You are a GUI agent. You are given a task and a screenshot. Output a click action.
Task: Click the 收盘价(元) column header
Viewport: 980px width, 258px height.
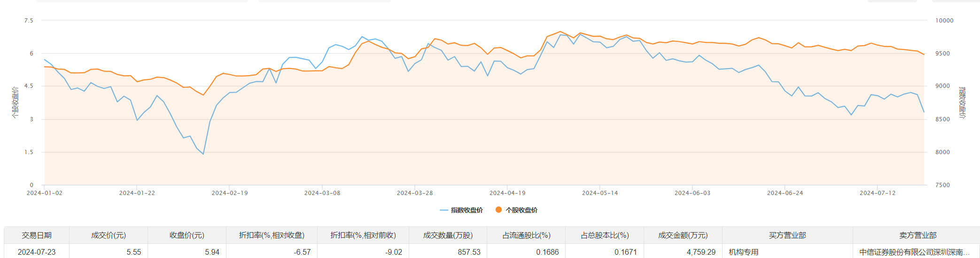pyautogui.click(x=187, y=235)
